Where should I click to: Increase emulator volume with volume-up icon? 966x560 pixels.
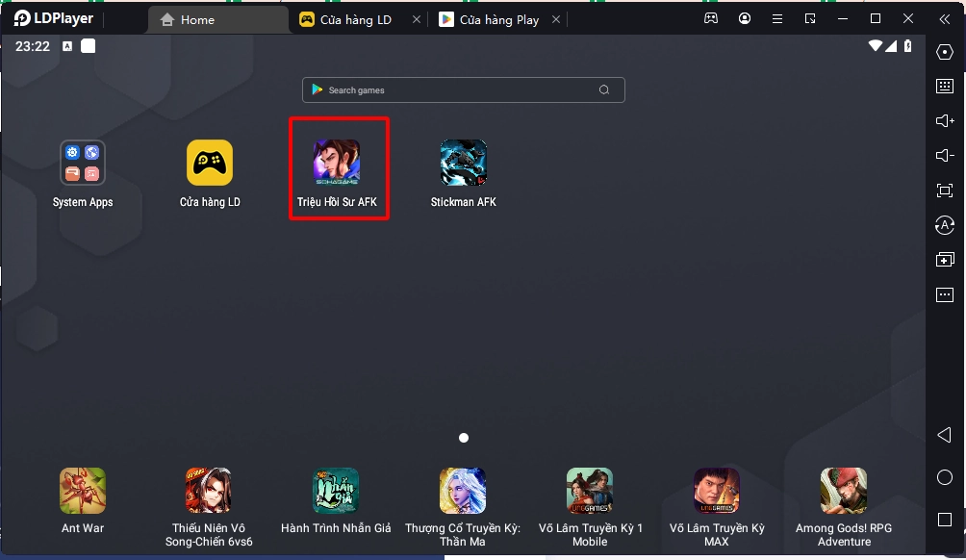tap(944, 121)
